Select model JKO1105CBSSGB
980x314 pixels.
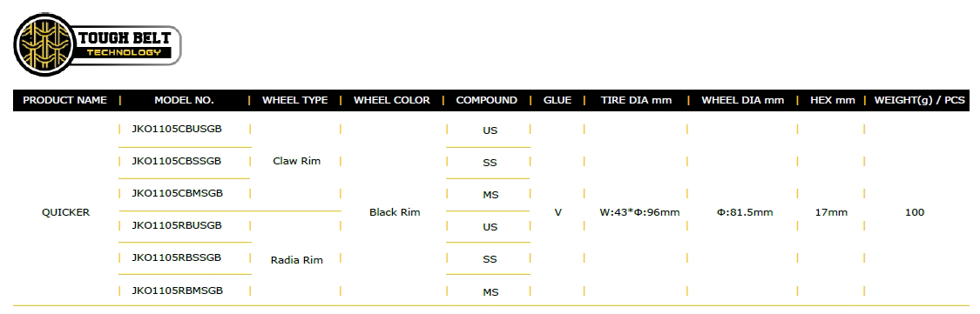pos(177,161)
